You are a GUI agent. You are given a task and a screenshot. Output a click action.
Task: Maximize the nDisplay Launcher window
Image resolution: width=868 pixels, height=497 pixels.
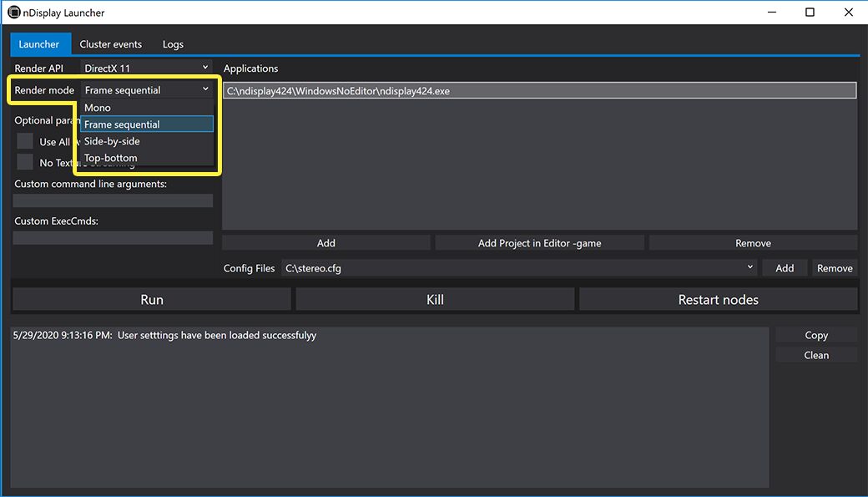pyautogui.click(x=810, y=13)
